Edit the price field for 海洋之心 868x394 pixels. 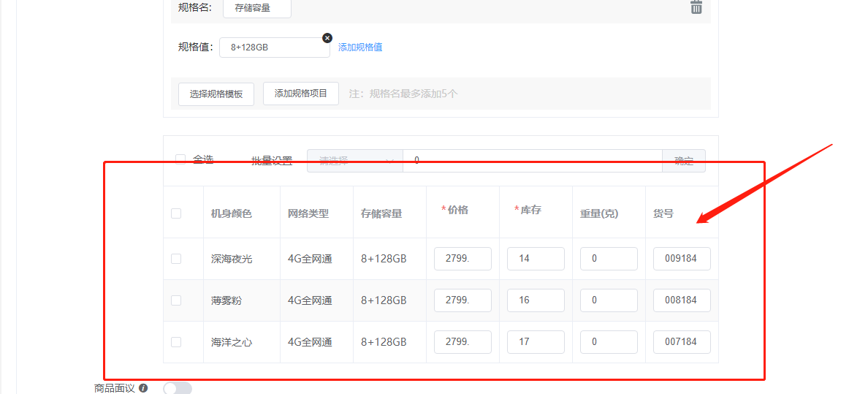[462, 342]
